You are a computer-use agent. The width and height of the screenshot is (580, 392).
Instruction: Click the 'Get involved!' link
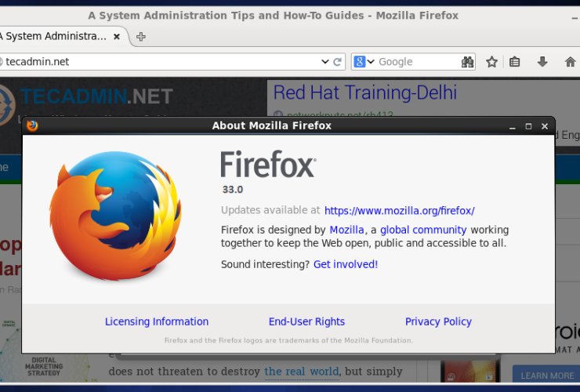point(346,264)
